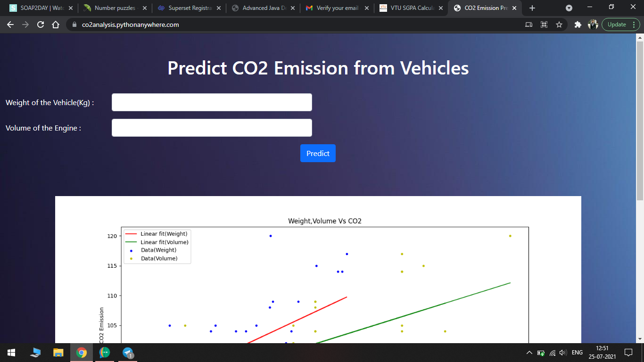Open the tab search dropdown arrow
The height and width of the screenshot is (362, 644).
[569, 8]
